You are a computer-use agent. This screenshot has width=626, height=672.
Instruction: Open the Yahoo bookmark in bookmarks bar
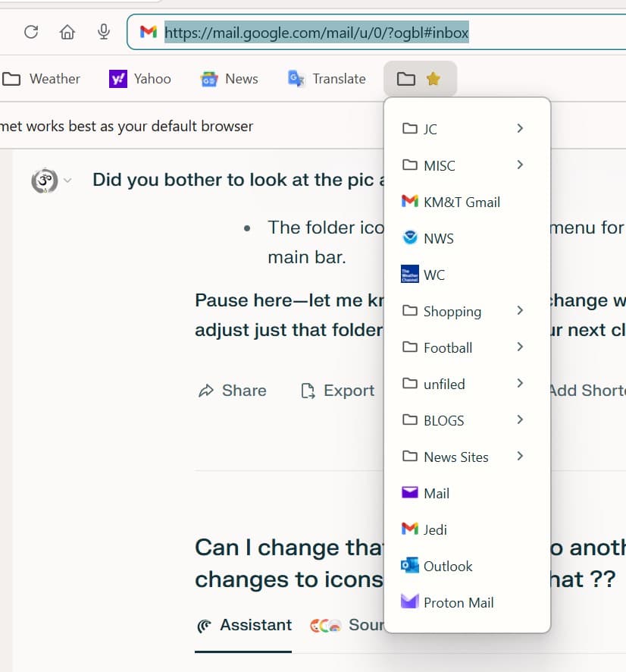point(141,79)
